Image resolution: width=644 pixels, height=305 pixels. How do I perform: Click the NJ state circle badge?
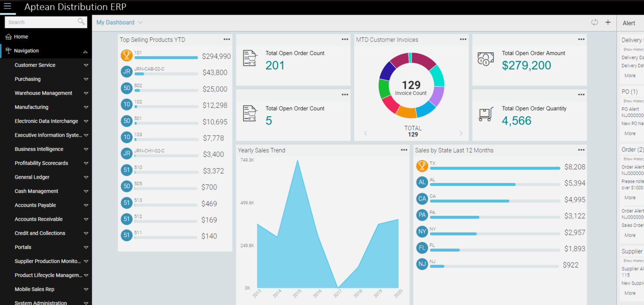422,264
